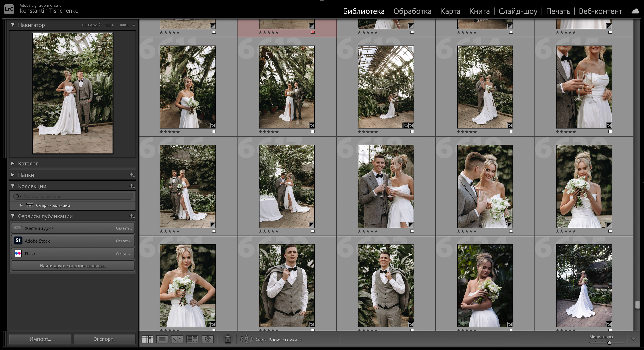The height and width of the screenshot is (350, 644).
Task: Expand the Каталог panel
Action: (13, 163)
